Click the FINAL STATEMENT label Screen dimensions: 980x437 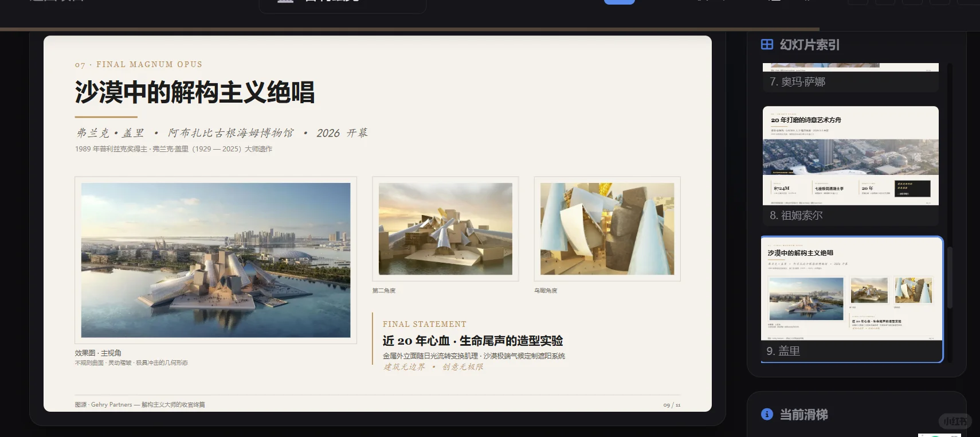[x=425, y=325]
